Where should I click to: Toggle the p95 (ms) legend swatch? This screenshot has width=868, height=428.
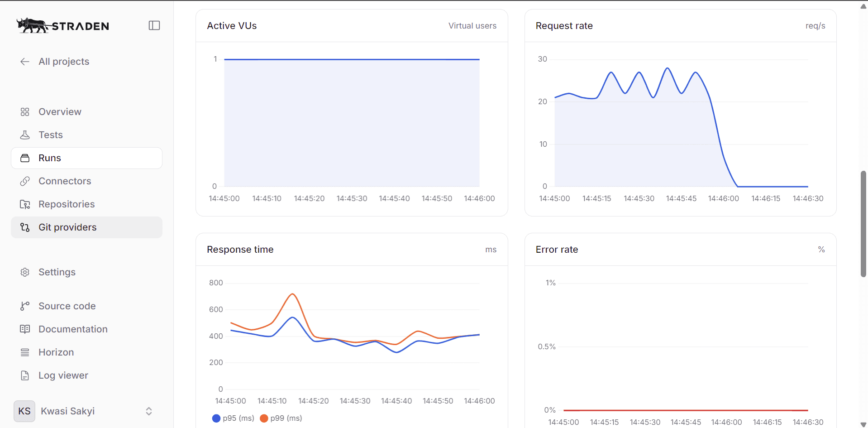216,418
